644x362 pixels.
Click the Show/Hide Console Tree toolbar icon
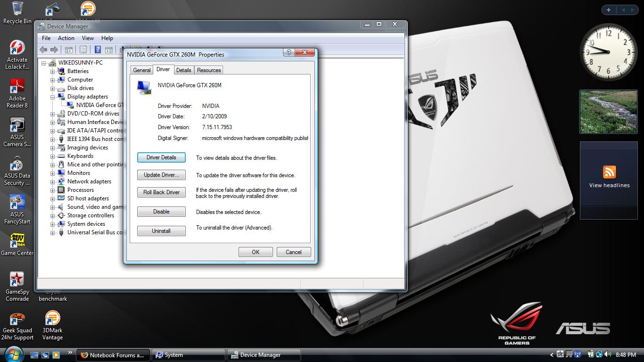(69, 49)
